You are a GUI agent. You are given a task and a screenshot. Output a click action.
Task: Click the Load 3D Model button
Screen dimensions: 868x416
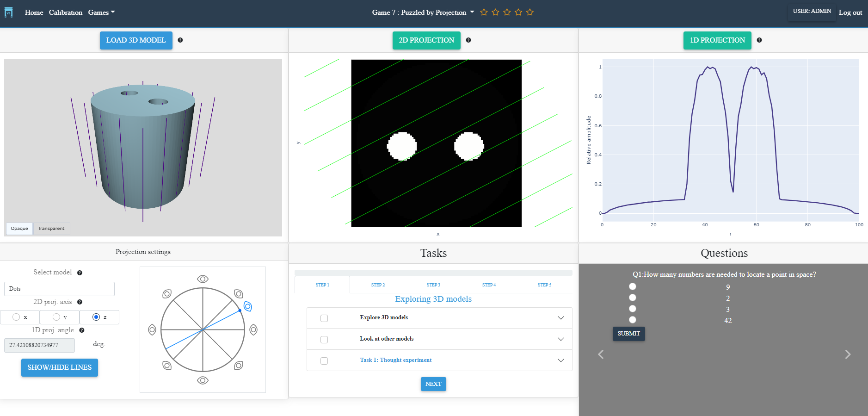coord(136,40)
